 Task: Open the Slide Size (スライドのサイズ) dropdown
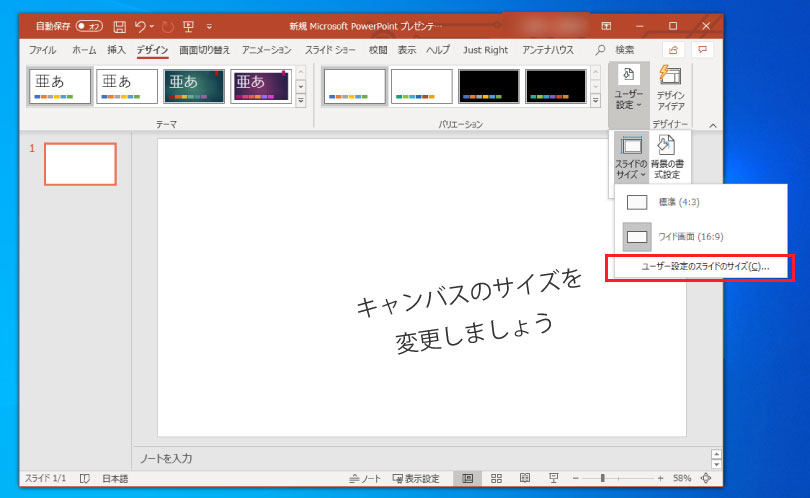point(631,157)
